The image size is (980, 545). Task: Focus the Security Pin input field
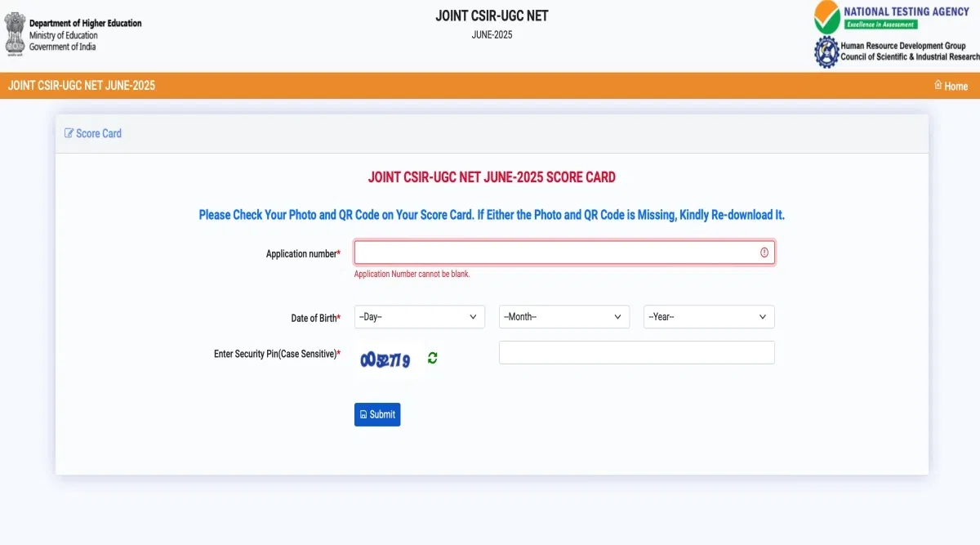tap(636, 352)
